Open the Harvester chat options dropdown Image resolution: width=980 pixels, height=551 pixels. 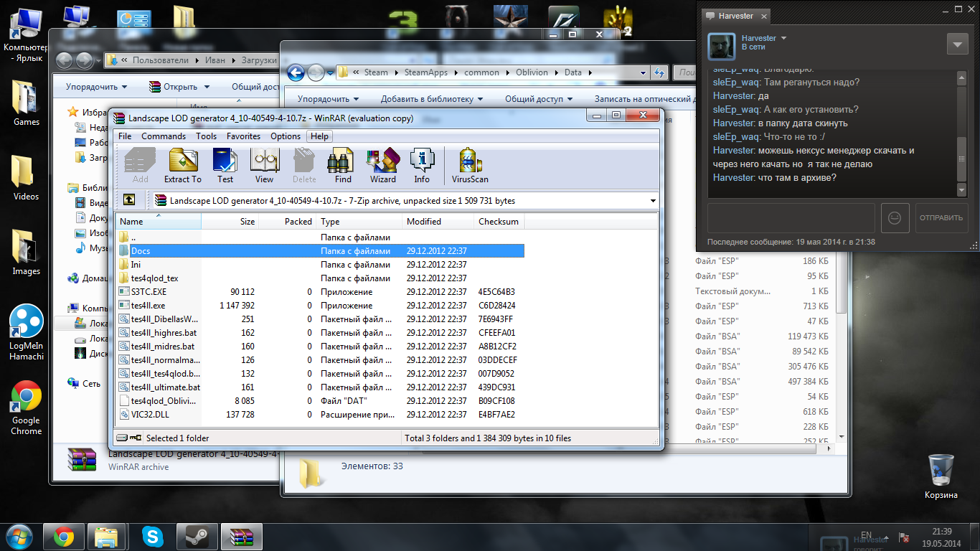tap(957, 44)
